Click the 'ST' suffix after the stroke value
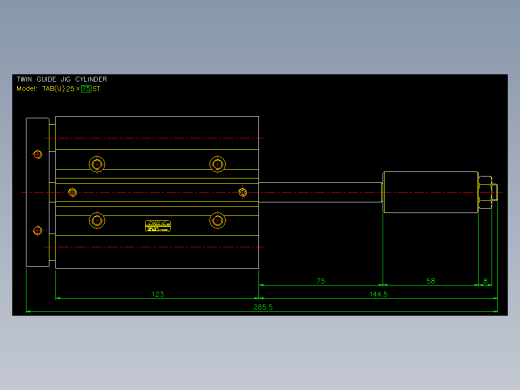 point(96,89)
